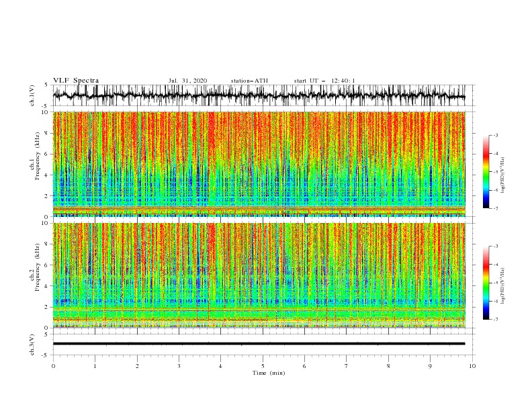Click the '8' frequency tick of ch.1 spectrogram
This screenshot has height=411, width=532.
(x=47, y=133)
